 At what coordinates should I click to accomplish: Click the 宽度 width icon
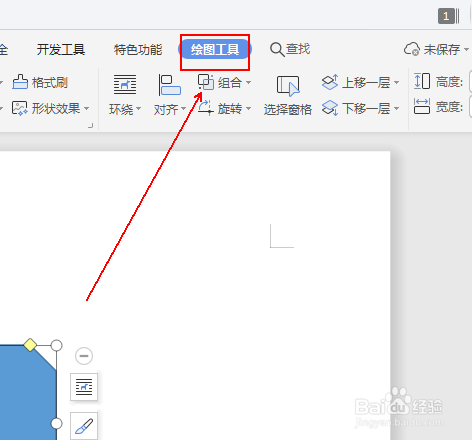coord(422,106)
